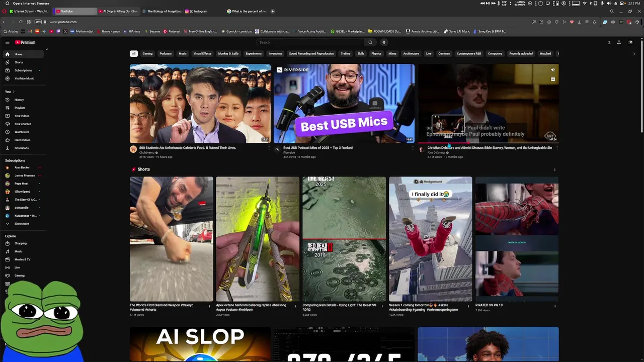The image size is (644, 362).
Task: Start voice search with the microphone icon
Action: click(383, 42)
